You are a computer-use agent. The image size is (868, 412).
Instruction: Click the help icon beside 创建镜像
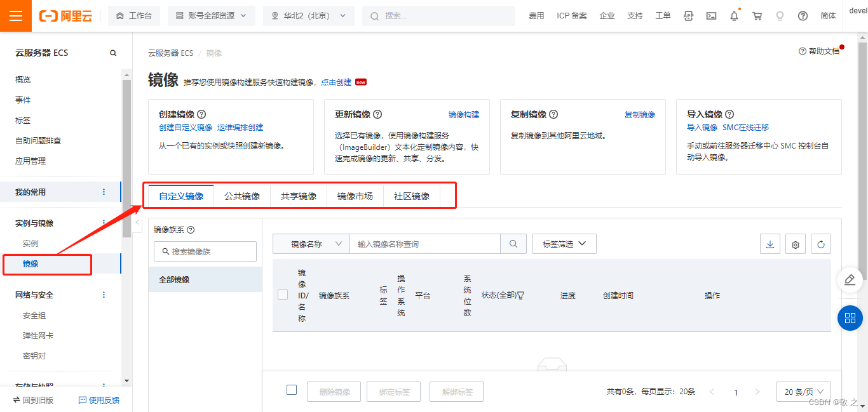click(x=201, y=114)
